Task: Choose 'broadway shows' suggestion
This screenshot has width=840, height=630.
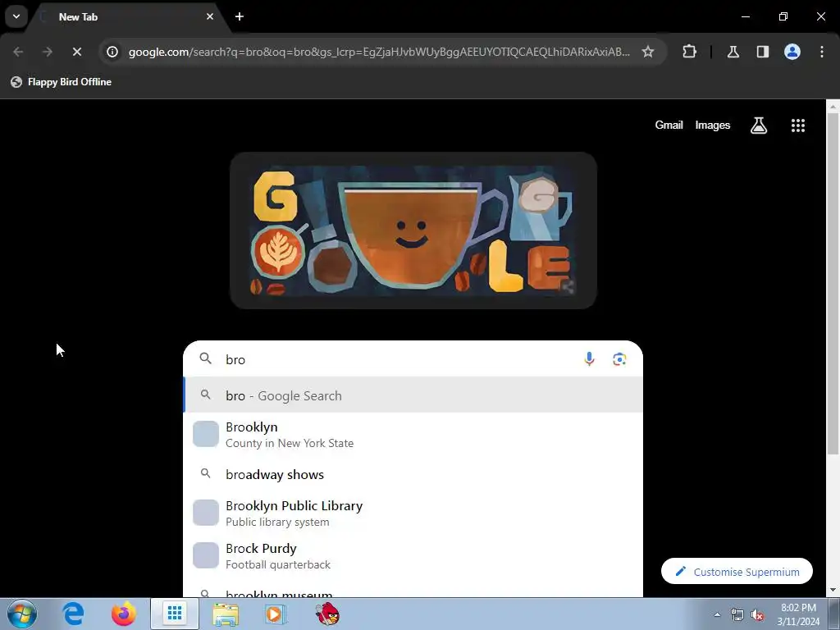Action: click(413, 474)
